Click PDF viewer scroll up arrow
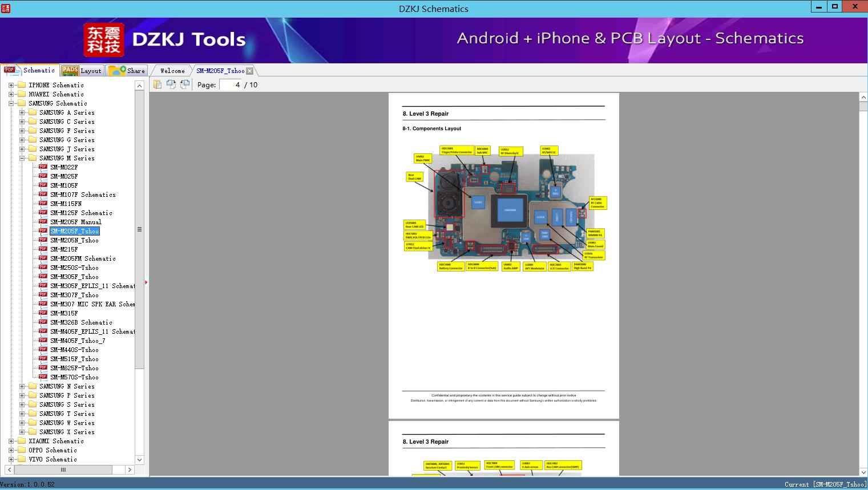 pyautogui.click(x=863, y=98)
